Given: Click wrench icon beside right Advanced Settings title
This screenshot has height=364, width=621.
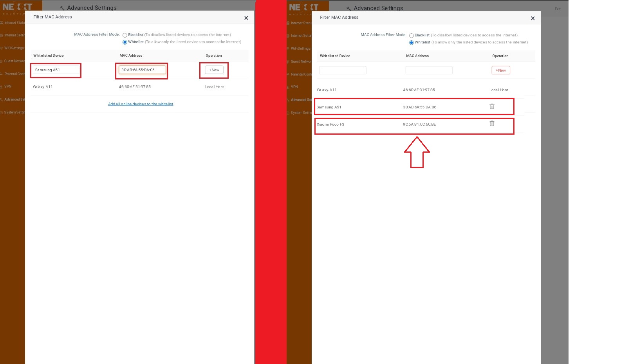Looking at the screenshot, I should tap(348, 8).
